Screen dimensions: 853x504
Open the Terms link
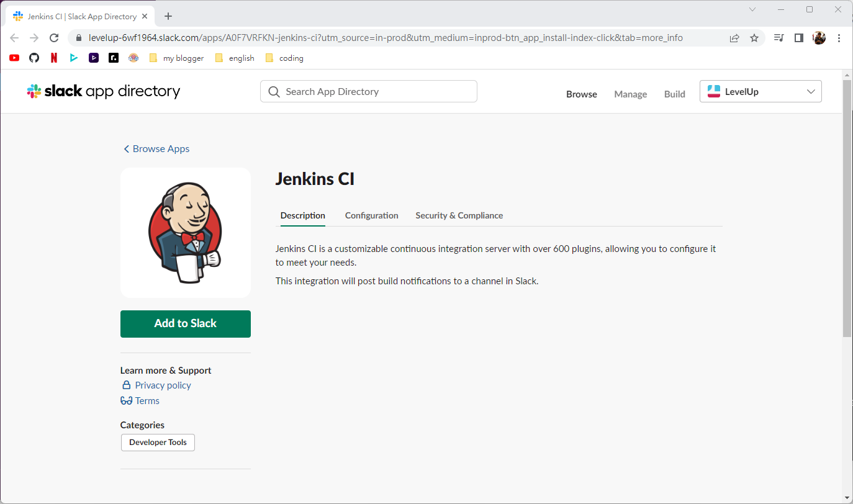coord(140,401)
